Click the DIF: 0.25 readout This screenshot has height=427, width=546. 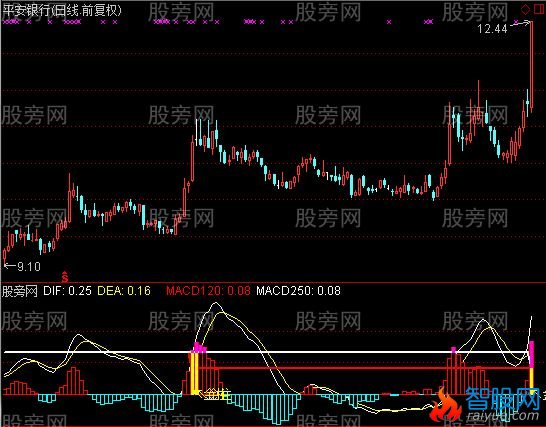point(67,291)
